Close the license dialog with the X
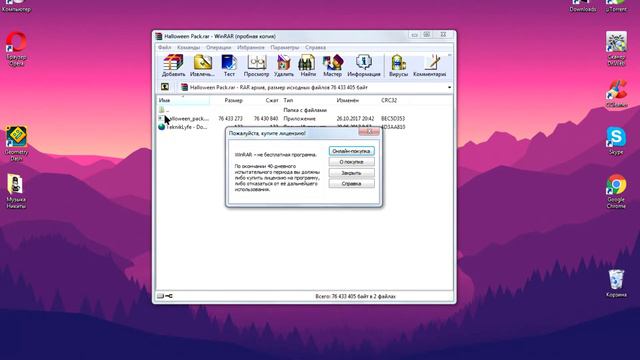The width and height of the screenshot is (640, 360). coord(369,132)
